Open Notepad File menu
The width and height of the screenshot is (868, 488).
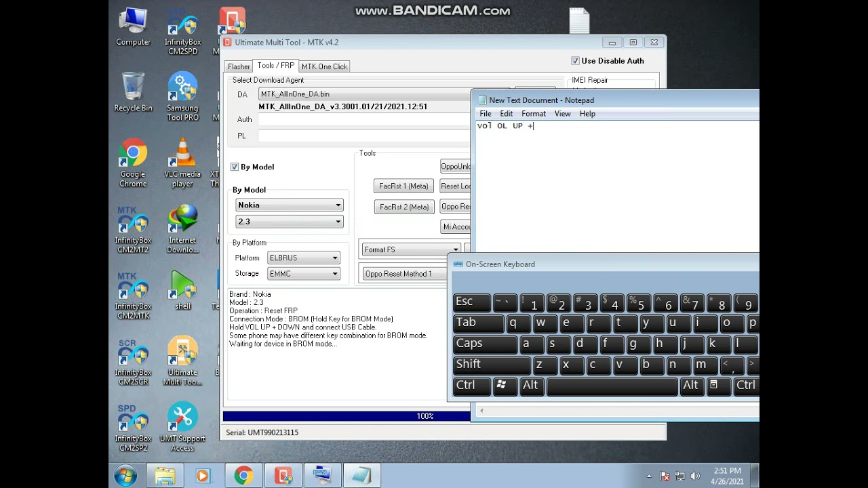(486, 114)
